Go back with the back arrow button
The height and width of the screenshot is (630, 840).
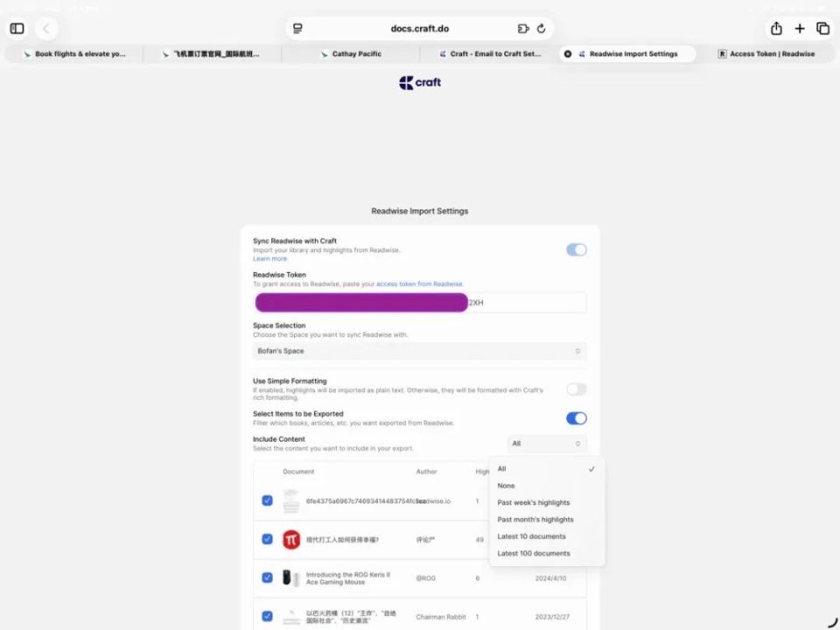46,28
